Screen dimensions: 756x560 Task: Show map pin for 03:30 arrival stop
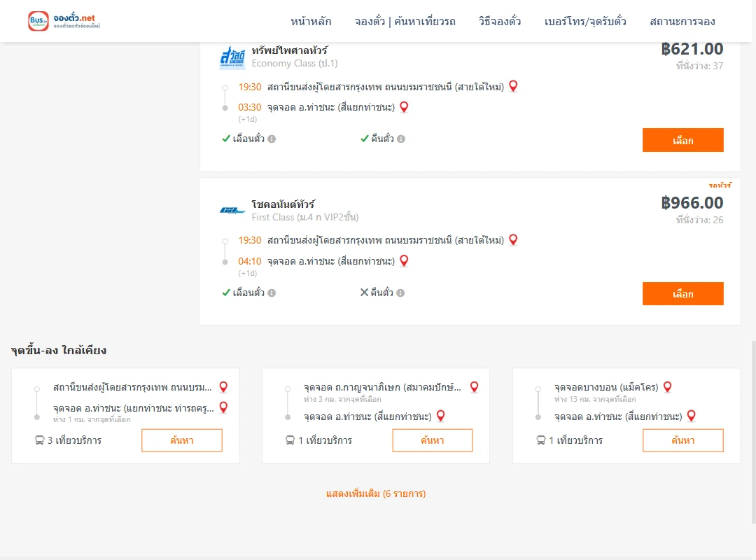click(x=404, y=107)
